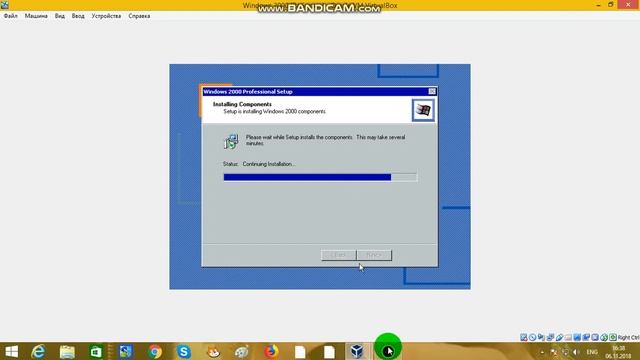Open the Windows Start button

11,351
